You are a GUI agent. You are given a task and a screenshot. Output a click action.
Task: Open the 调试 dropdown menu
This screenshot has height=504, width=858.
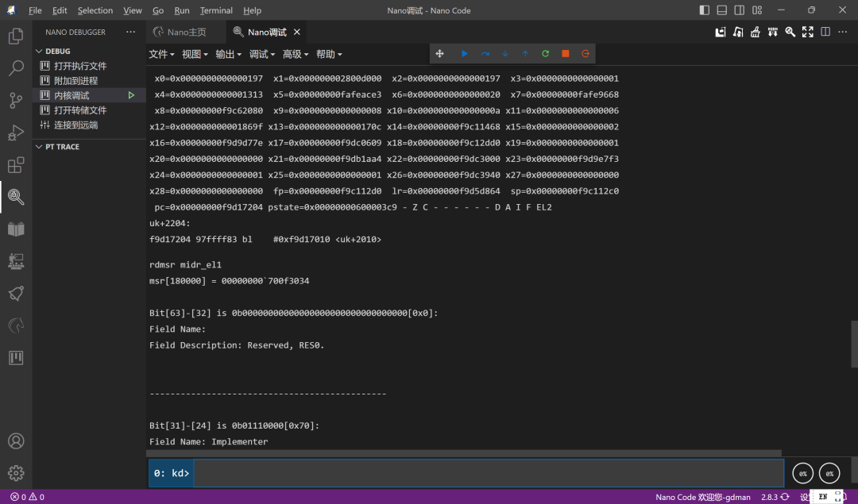262,54
